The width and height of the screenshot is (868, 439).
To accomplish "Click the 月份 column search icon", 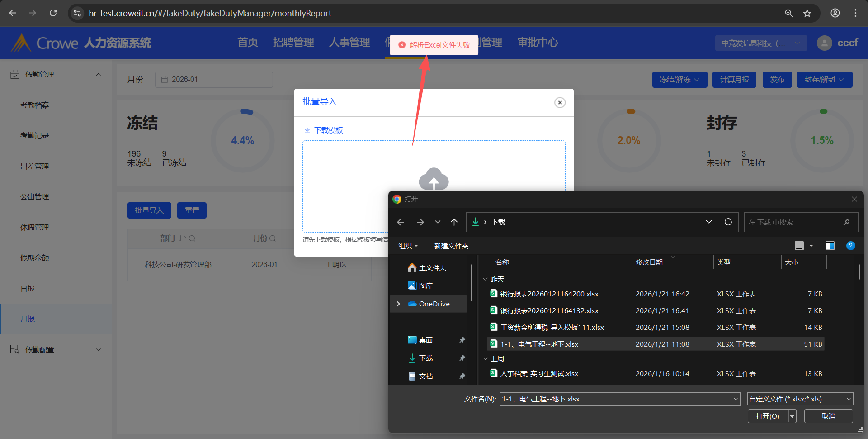I will click(273, 239).
